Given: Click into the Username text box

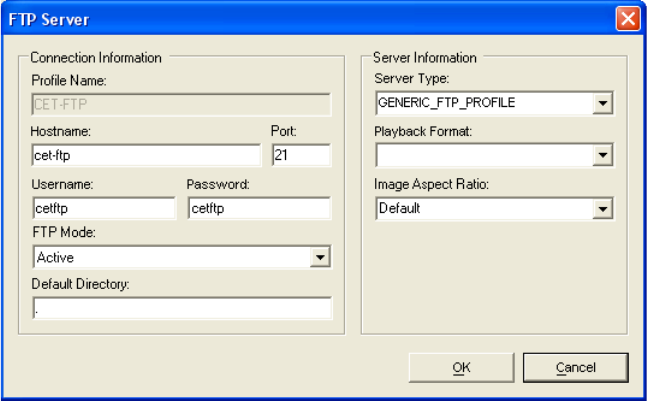Looking at the screenshot, I should 104,208.
